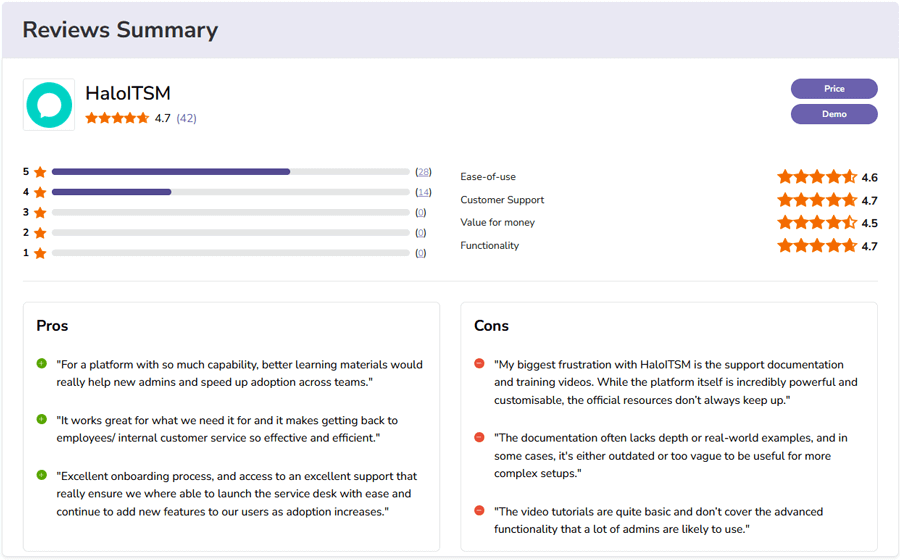Image resolution: width=900 pixels, height=560 pixels.
Task: Open the (42) reviews count link
Action: pos(187,118)
